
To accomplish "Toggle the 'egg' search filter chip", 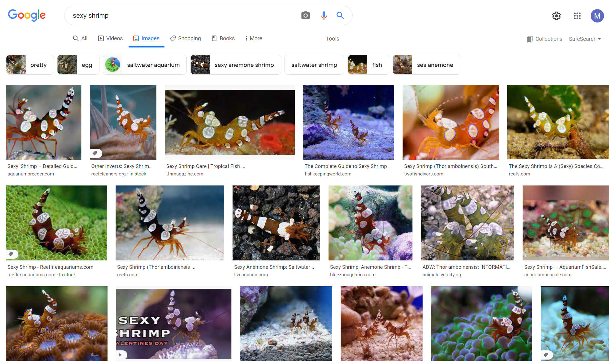I will (x=87, y=65).
